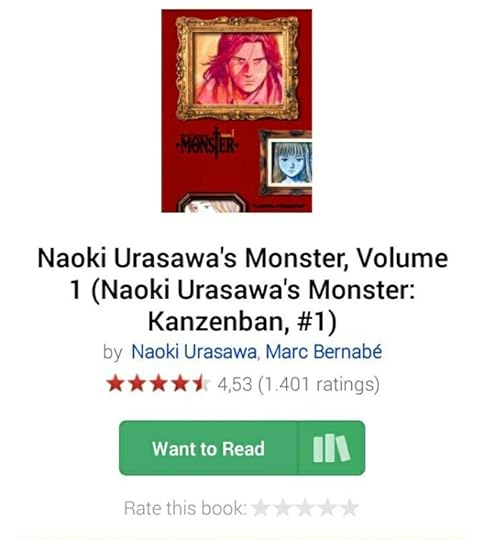The width and height of the screenshot is (485, 540).
Task: Click the first red average-rating star
Action: 115,384
